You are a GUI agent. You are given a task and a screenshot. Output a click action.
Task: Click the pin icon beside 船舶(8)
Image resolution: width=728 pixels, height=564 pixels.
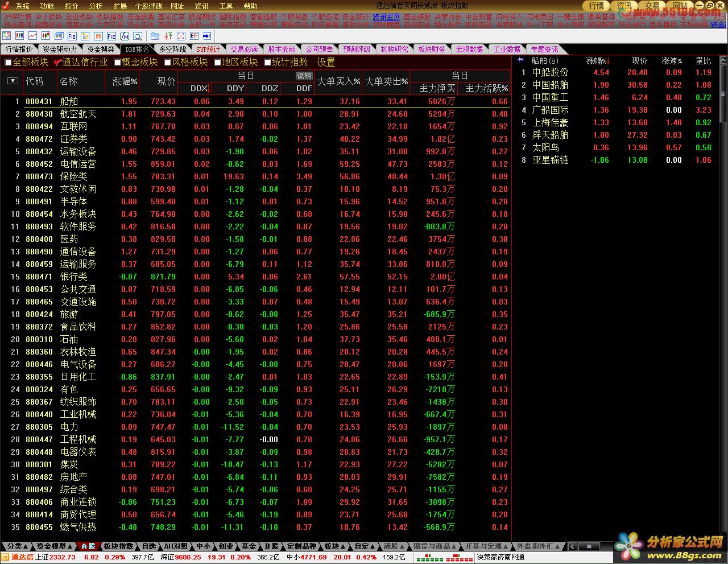[x=521, y=60]
